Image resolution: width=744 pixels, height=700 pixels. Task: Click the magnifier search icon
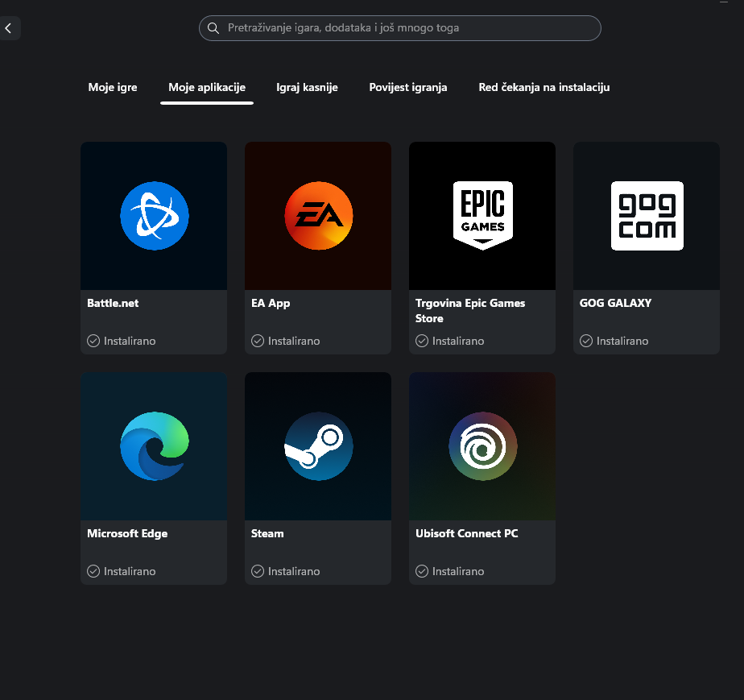[x=213, y=28]
